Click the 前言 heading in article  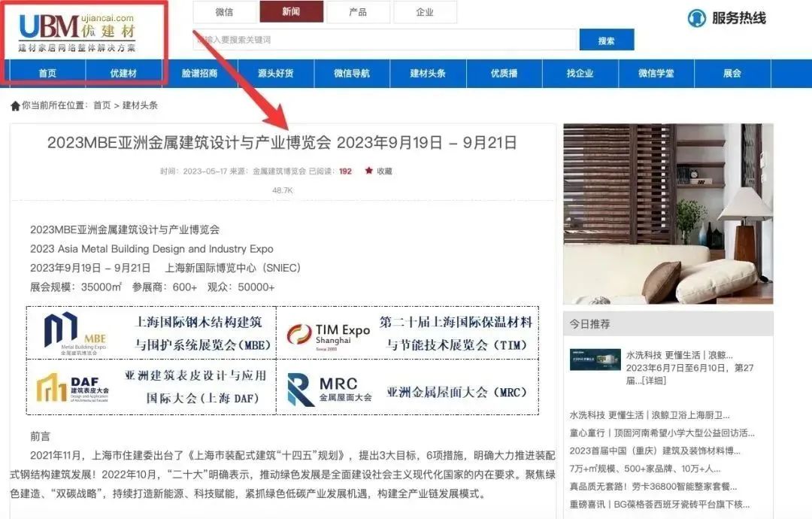pos(40,437)
